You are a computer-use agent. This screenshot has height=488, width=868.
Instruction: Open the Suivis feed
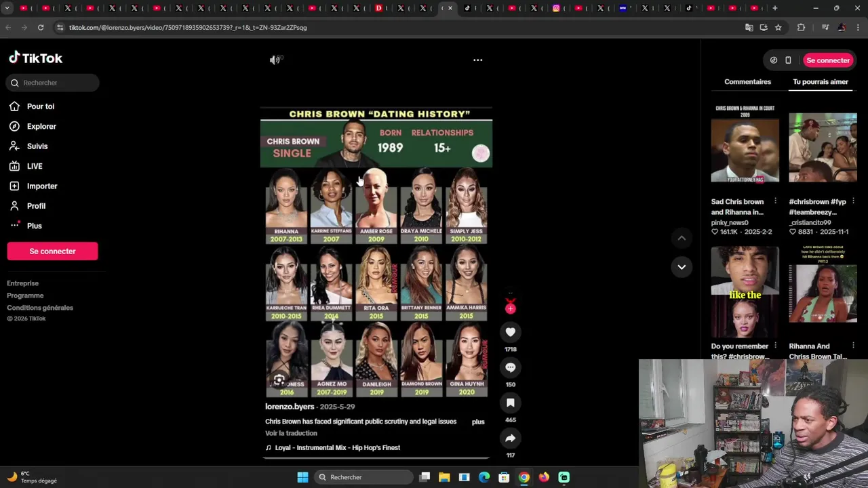pos(37,146)
